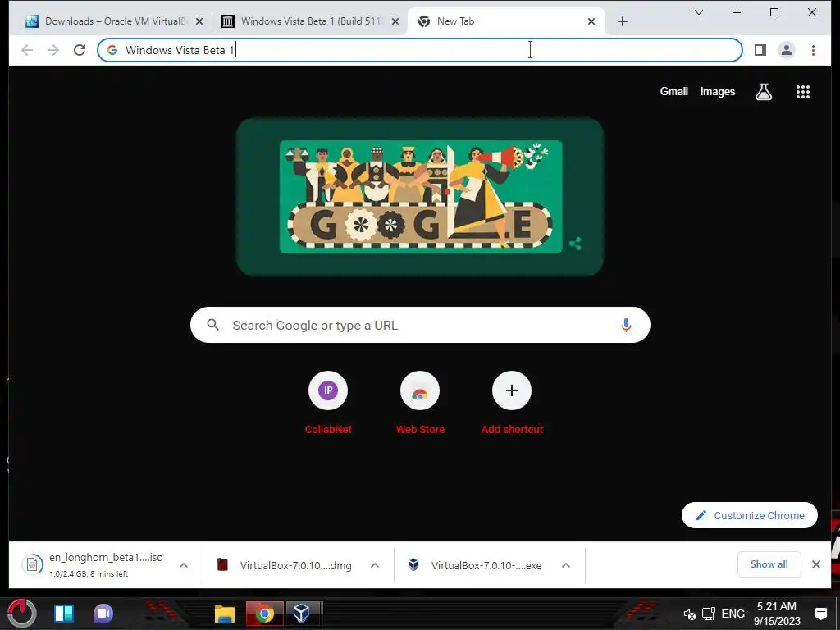Open Chrome's three-dot menu
840x630 pixels.
click(813, 50)
